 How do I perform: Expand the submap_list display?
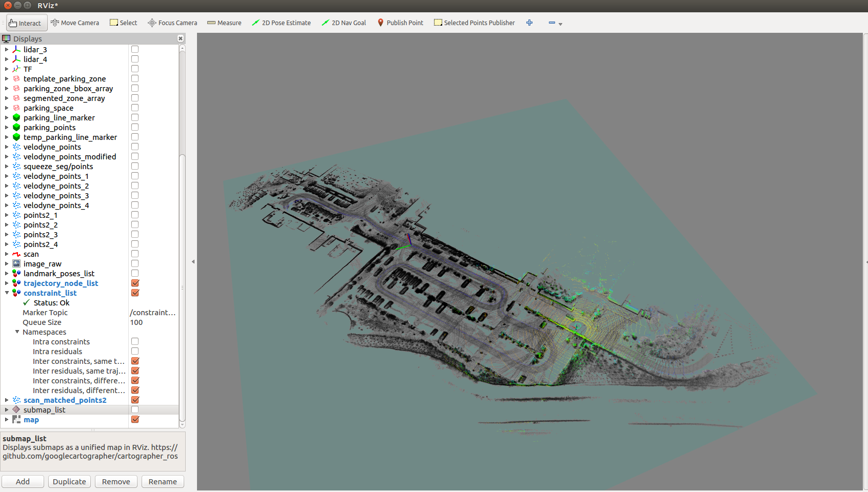tap(7, 409)
